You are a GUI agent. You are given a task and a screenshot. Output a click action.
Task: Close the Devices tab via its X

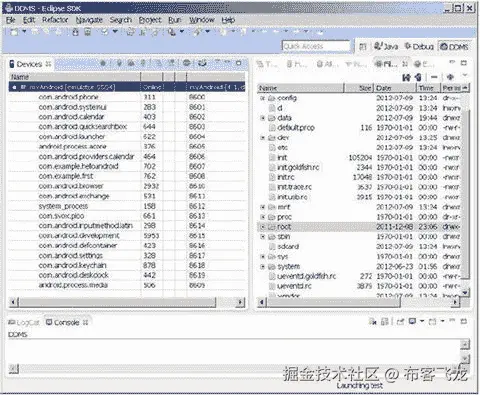pos(48,64)
